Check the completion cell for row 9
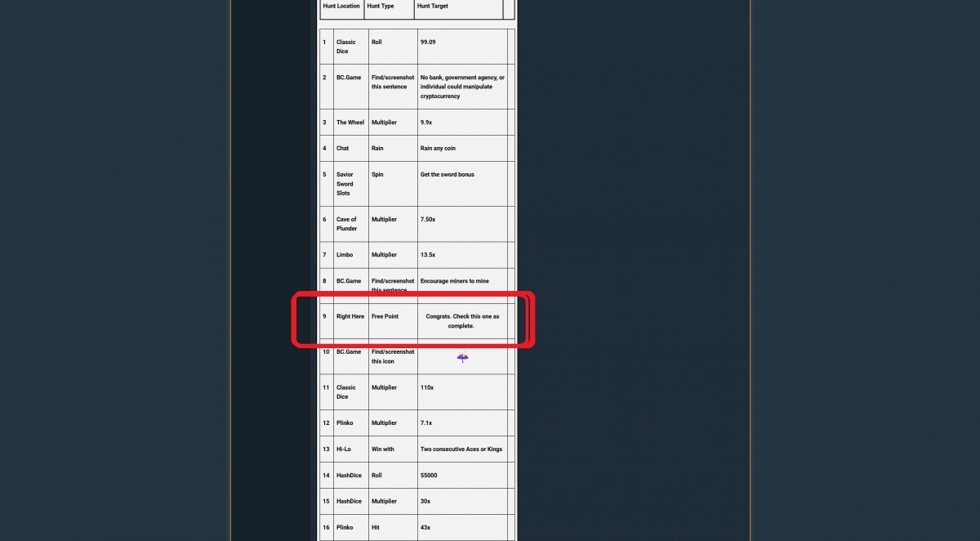Screen dimensions: 980x541 pyautogui.click(x=511, y=321)
